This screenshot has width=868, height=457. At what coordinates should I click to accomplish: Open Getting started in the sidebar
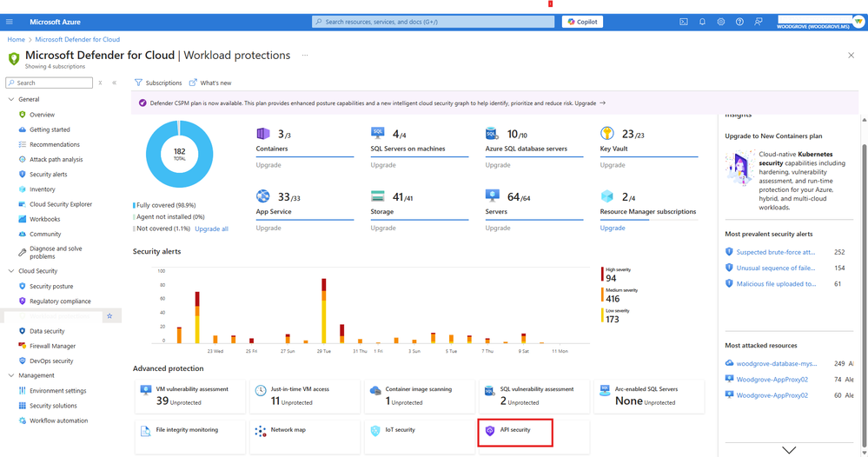[50, 130]
